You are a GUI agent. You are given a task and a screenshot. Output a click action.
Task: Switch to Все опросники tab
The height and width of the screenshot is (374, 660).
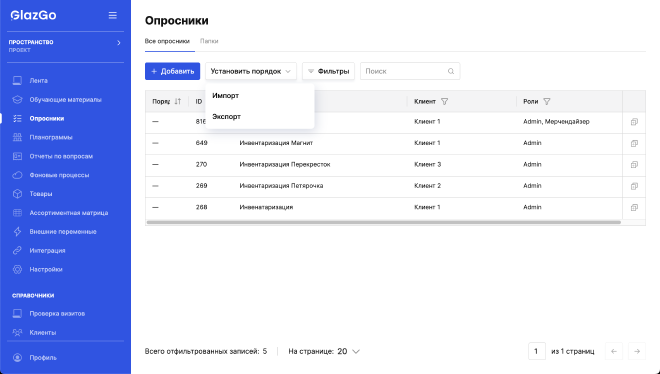[x=167, y=41]
